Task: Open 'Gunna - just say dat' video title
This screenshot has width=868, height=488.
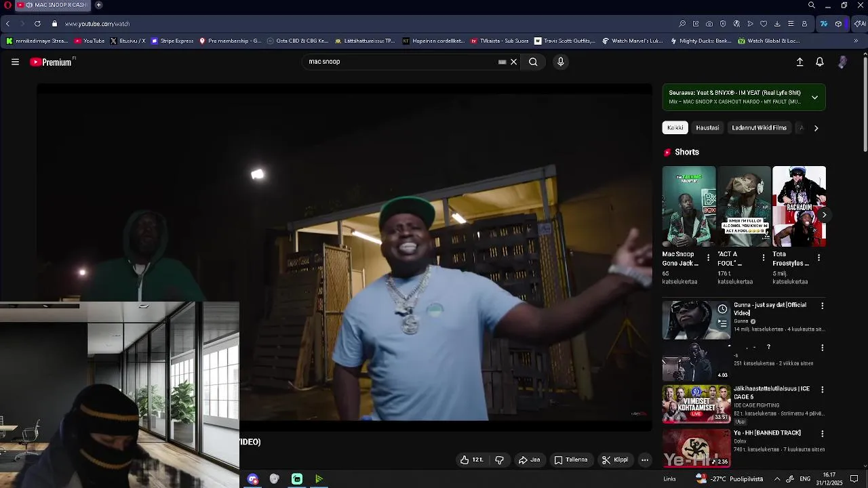Action: 770,309
